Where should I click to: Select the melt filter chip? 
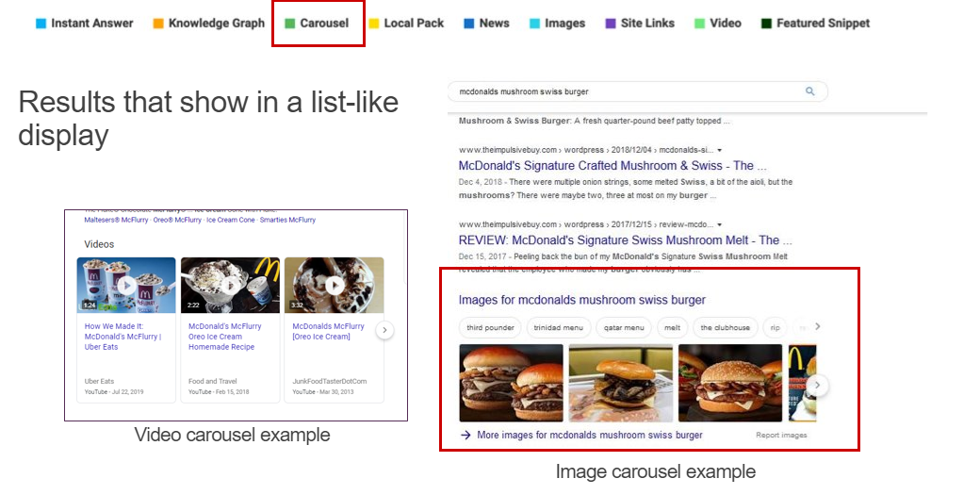tap(673, 327)
